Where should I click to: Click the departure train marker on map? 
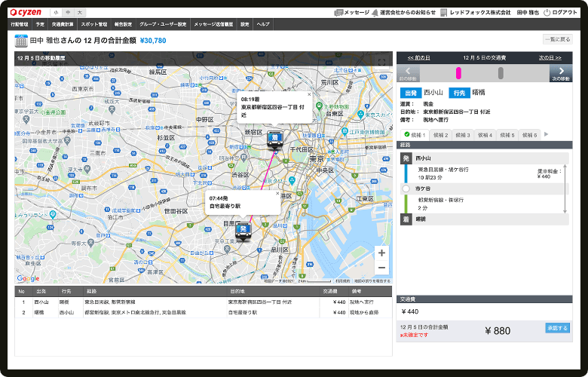tap(243, 231)
